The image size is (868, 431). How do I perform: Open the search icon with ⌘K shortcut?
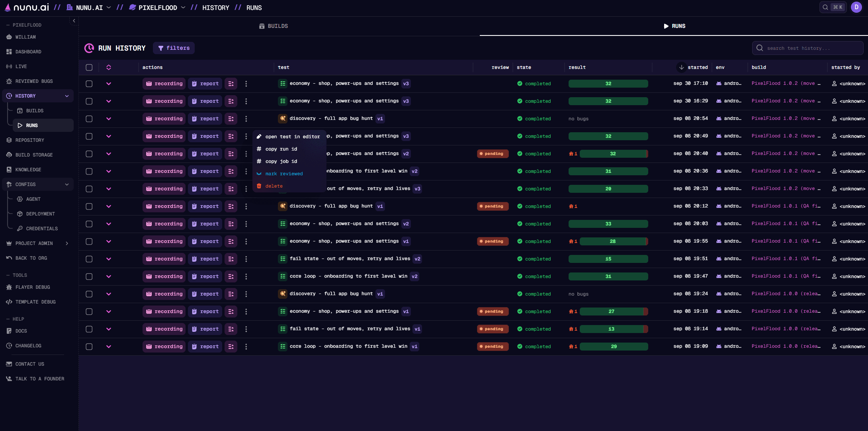pos(833,7)
